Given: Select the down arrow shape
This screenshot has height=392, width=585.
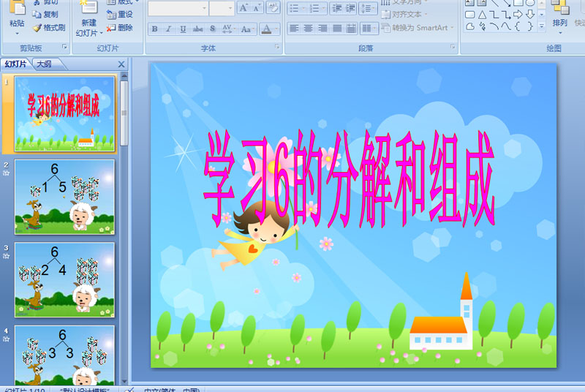Looking at the screenshot, I should (x=529, y=15).
